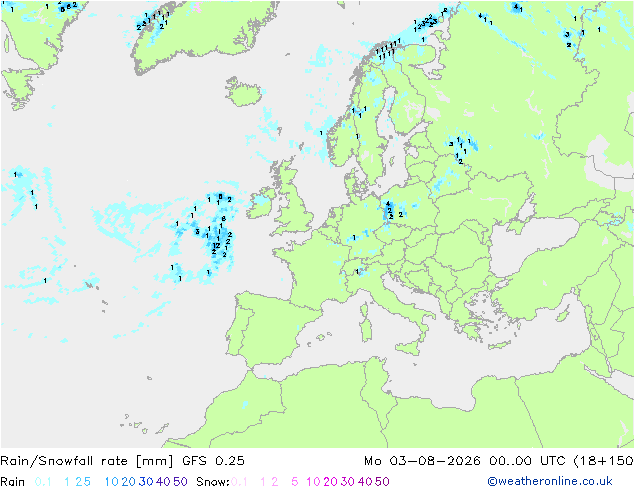Click the island of Sicily on the map
The height and width of the screenshot is (490, 634).
pos(408,347)
